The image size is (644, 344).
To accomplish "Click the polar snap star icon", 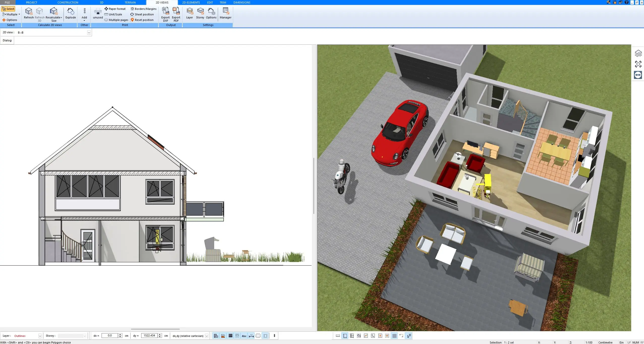I will pos(380,336).
